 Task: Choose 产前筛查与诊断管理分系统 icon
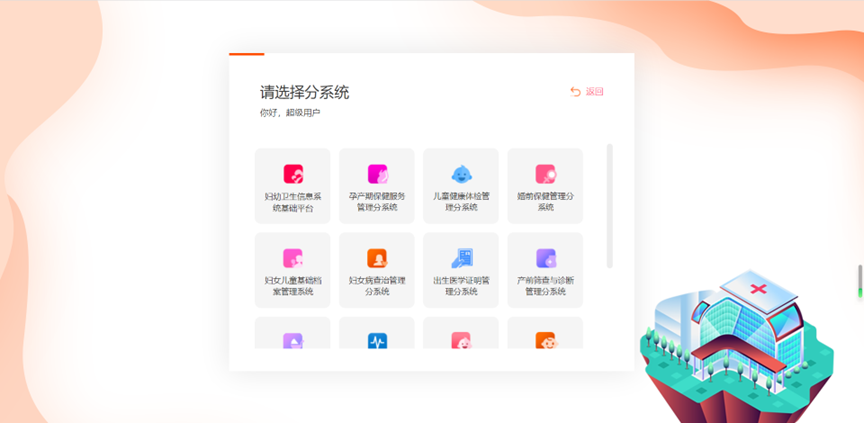tap(545, 258)
